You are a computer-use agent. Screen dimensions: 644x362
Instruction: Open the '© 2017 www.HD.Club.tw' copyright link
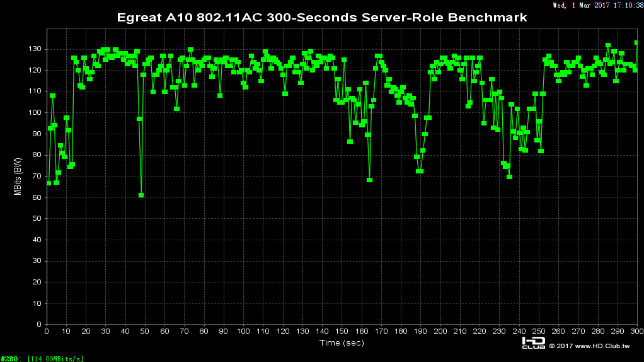[x=589, y=346]
